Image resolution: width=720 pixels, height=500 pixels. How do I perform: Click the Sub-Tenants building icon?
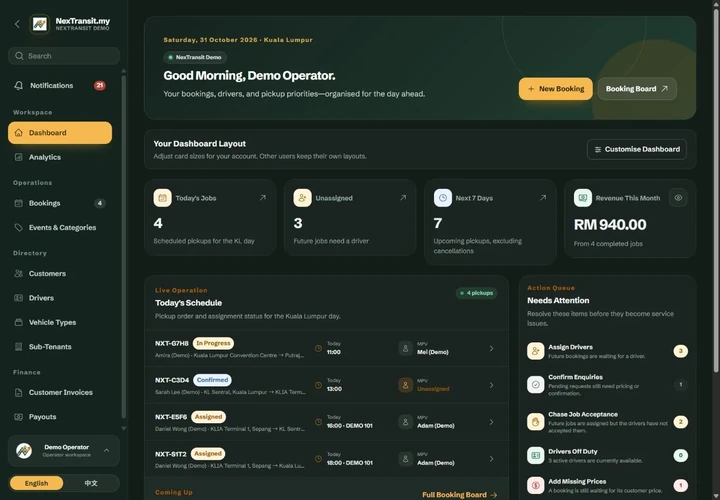pyautogui.click(x=18, y=347)
